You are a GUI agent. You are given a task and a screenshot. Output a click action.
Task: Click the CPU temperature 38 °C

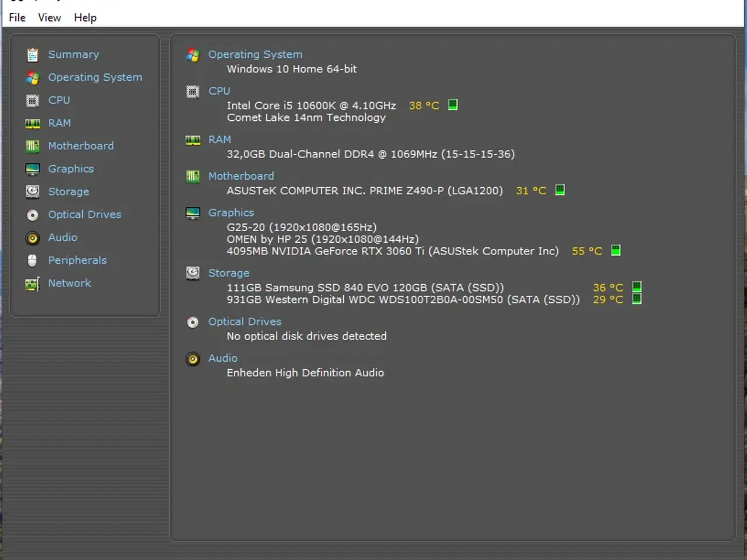[x=424, y=106]
